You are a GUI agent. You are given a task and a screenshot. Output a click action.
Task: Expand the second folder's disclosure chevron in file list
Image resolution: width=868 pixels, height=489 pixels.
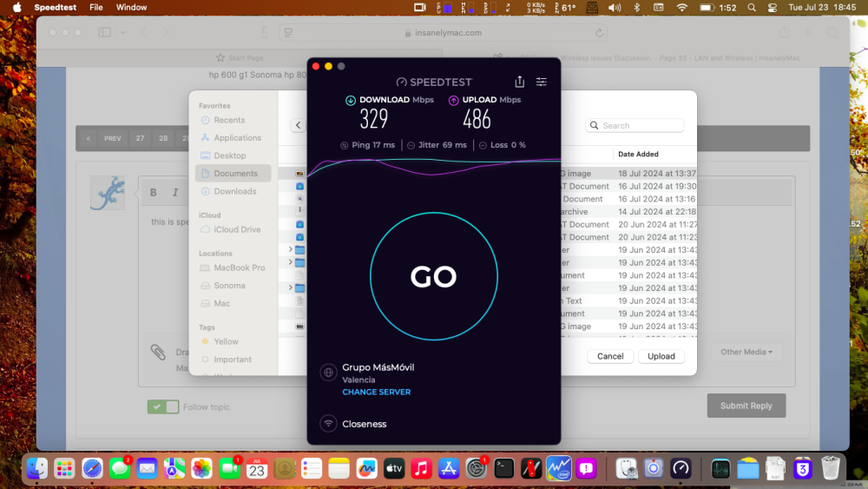[x=290, y=262]
